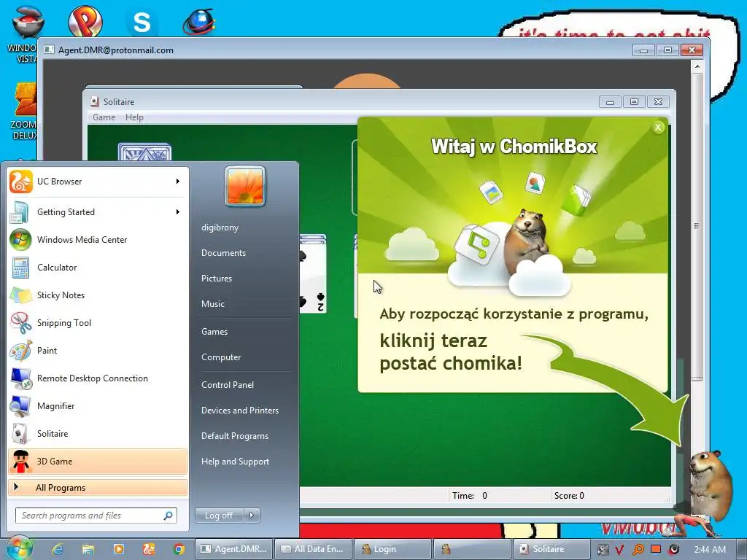Click Solitaire stock card deck
Viewport: 747px width, 560px height.
144,152
